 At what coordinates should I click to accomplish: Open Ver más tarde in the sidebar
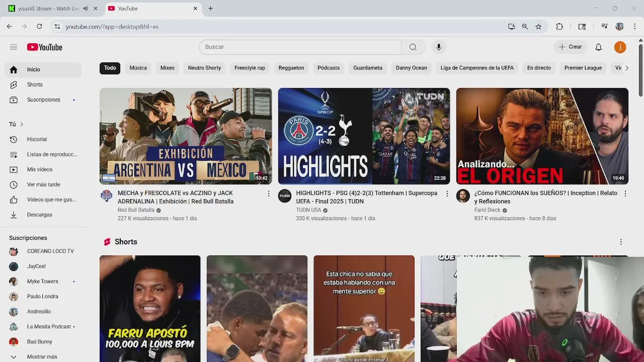43,185
